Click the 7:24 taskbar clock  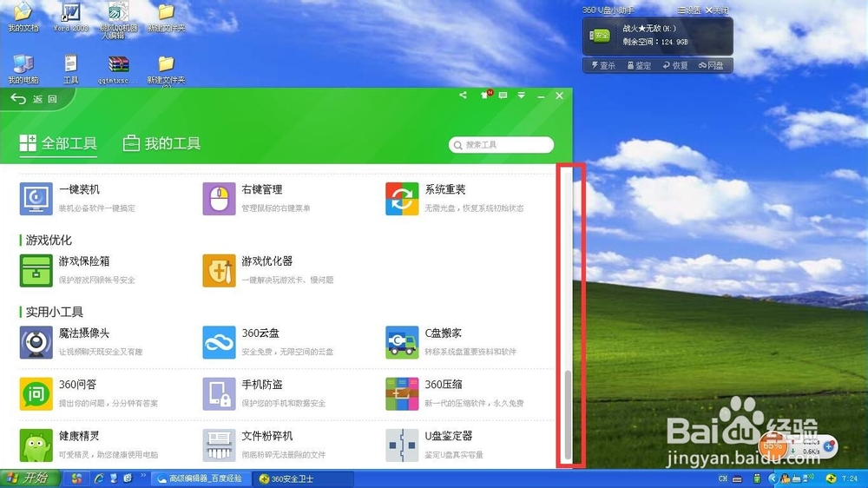pyautogui.click(x=850, y=478)
